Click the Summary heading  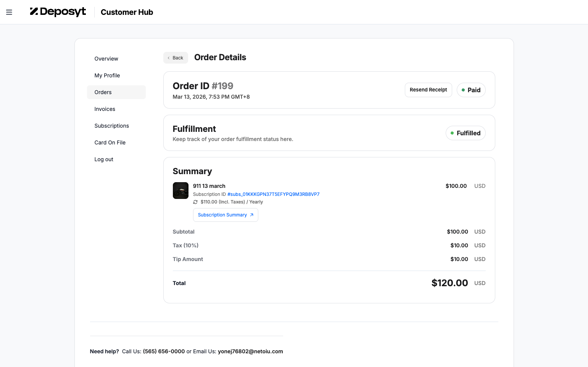(192, 171)
